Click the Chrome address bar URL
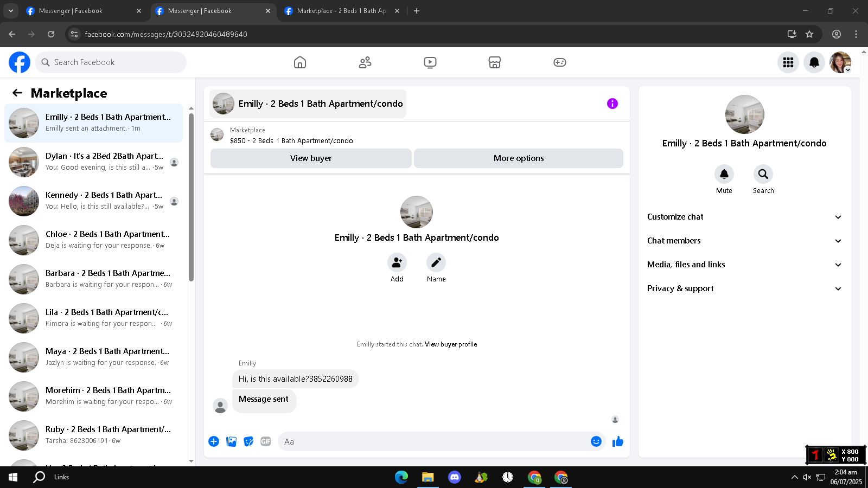868x488 pixels. click(166, 34)
